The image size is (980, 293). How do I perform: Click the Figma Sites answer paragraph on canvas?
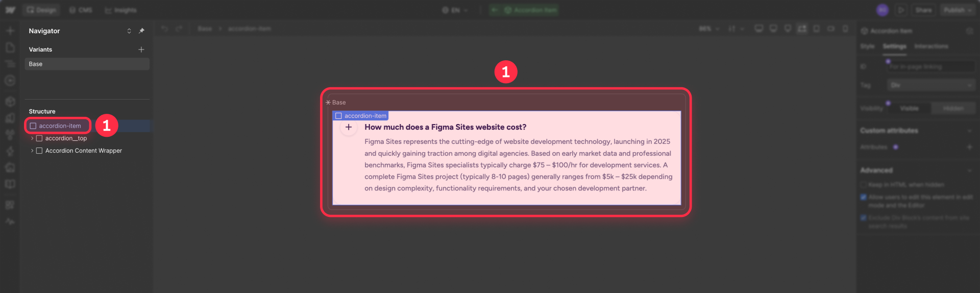click(x=519, y=165)
